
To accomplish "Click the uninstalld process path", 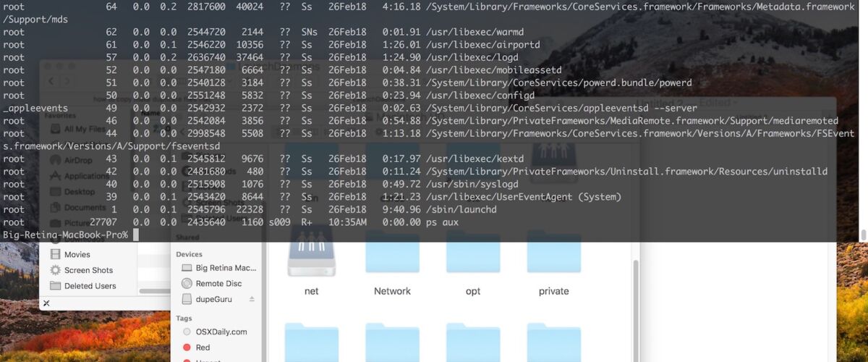I will [x=626, y=172].
